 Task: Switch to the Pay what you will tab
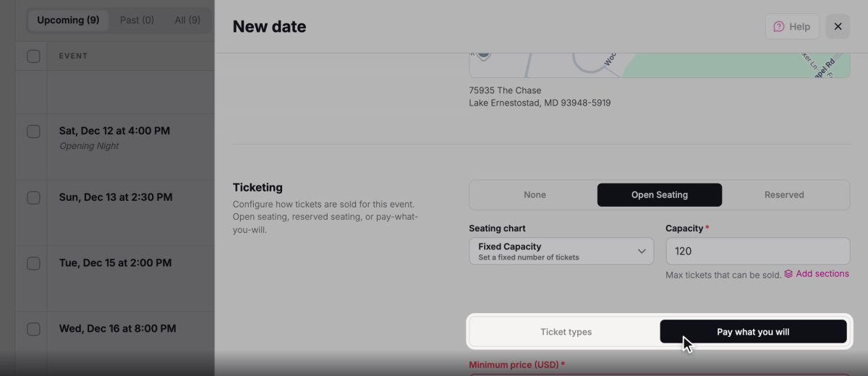pos(753,332)
